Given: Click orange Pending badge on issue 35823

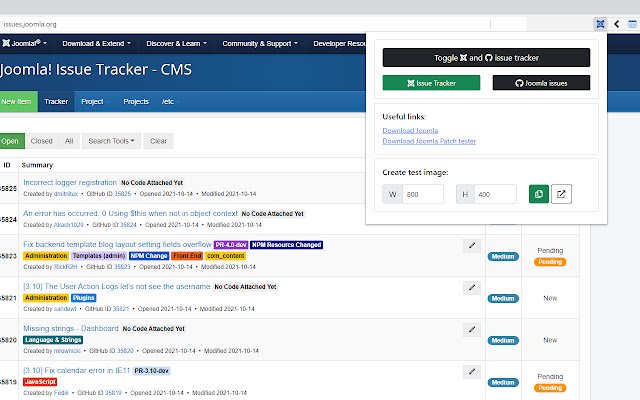Looking at the screenshot, I should tap(550, 262).
